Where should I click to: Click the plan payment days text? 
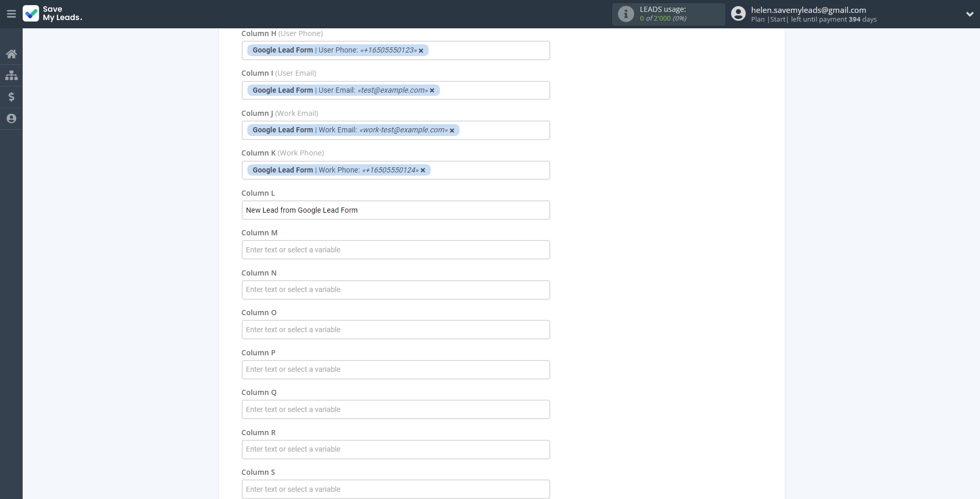click(x=814, y=20)
